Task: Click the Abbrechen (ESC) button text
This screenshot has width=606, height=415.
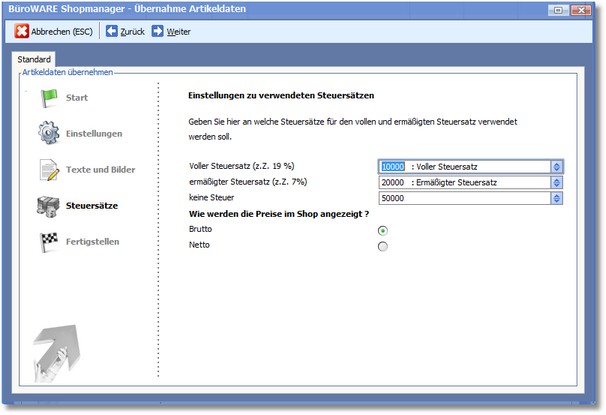Action: pyautogui.click(x=62, y=31)
